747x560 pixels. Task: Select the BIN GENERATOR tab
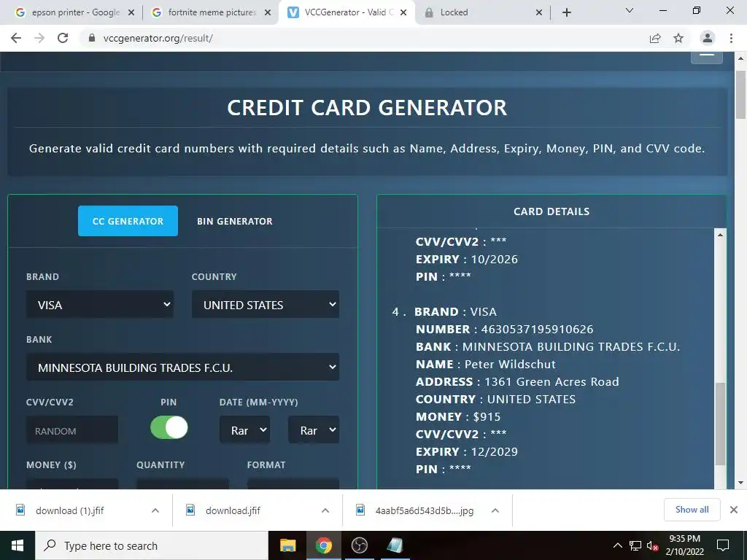[x=235, y=221]
